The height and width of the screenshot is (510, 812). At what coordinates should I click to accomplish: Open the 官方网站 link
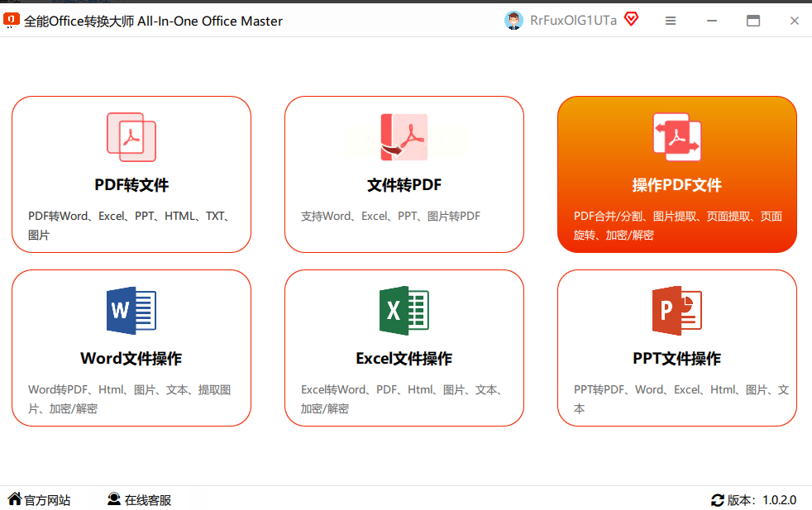[x=47, y=500]
